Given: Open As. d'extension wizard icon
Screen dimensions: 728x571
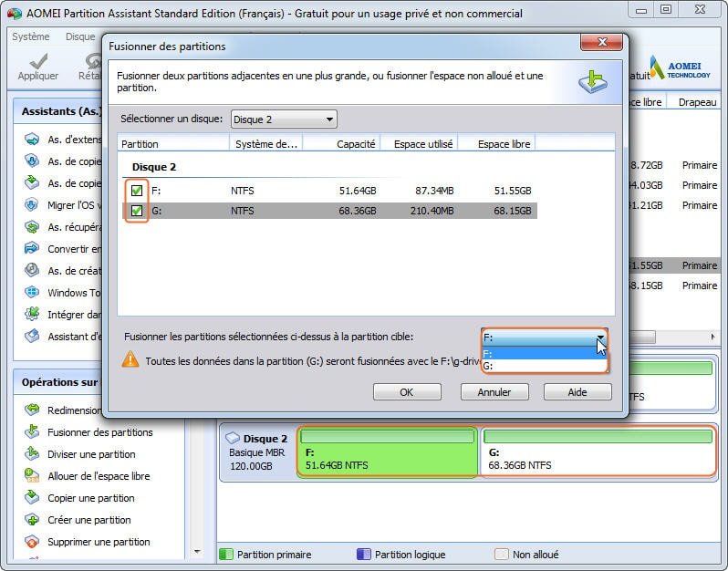Looking at the screenshot, I should click(32, 140).
